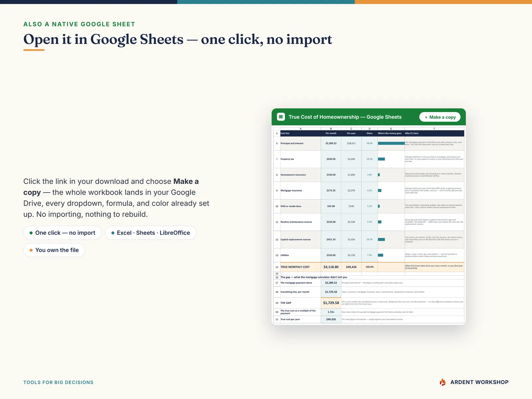Click the Ardent Workshop flame logo
The height and width of the screenshot is (399, 532).
[x=443, y=382]
